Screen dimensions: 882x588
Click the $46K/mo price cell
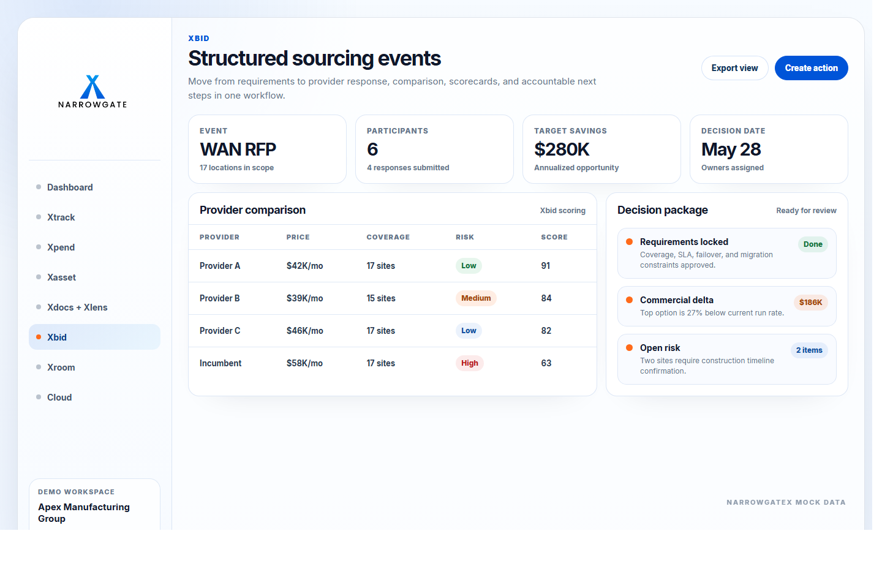304,331
